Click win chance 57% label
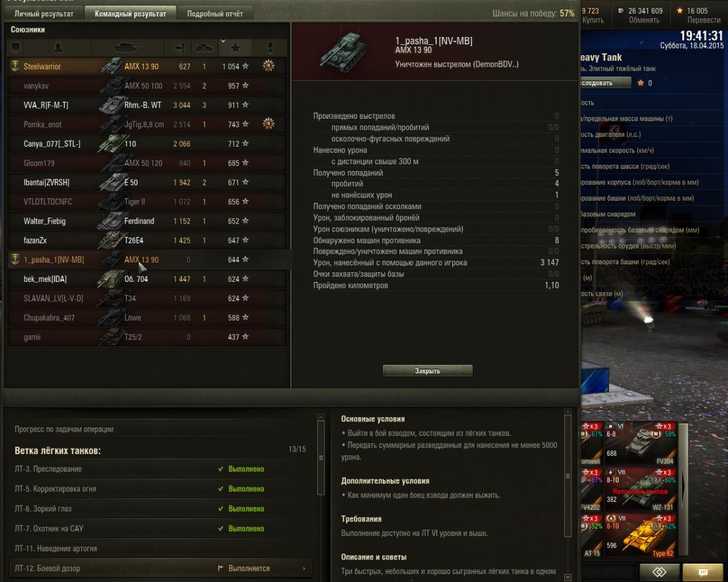 tap(534, 13)
